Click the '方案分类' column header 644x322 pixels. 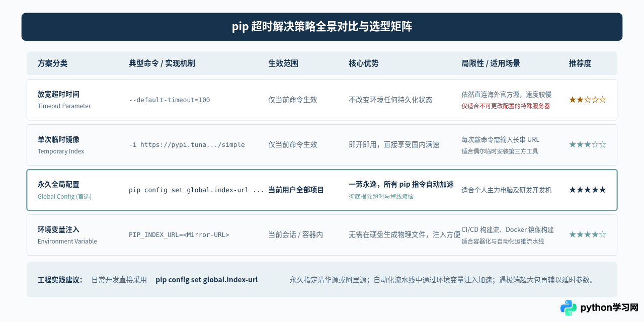[52, 63]
